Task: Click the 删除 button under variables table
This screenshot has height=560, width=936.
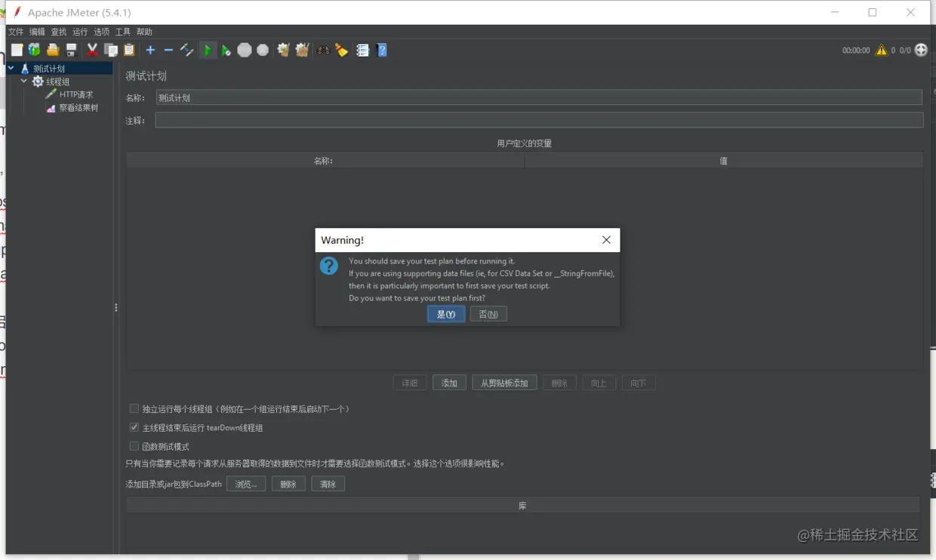Action: coord(559,383)
